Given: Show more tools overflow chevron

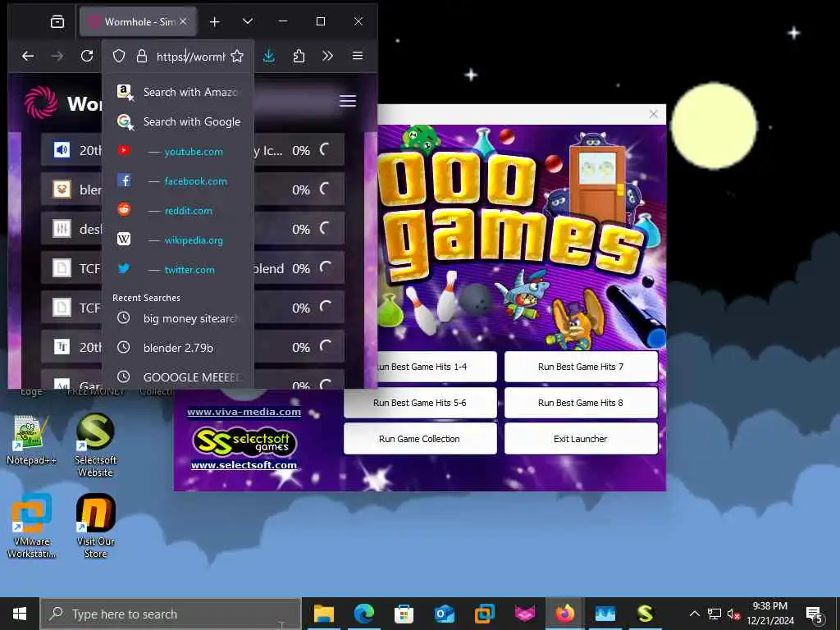Looking at the screenshot, I should [328, 56].
